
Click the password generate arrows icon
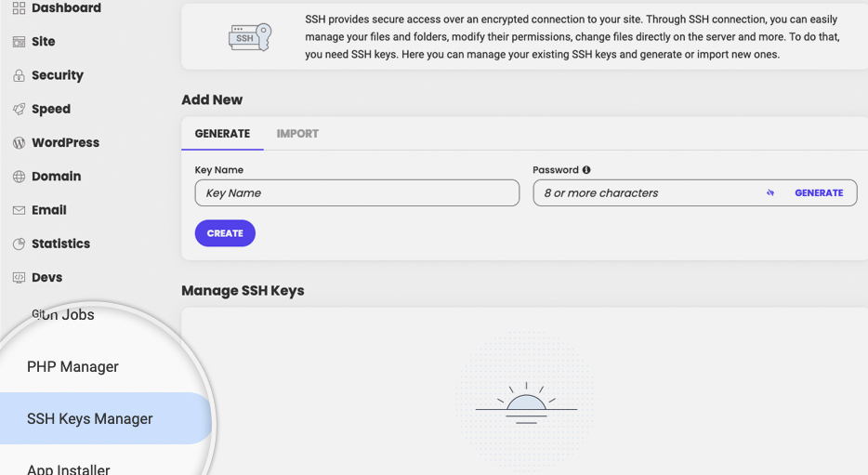click(x=770, y=192)
